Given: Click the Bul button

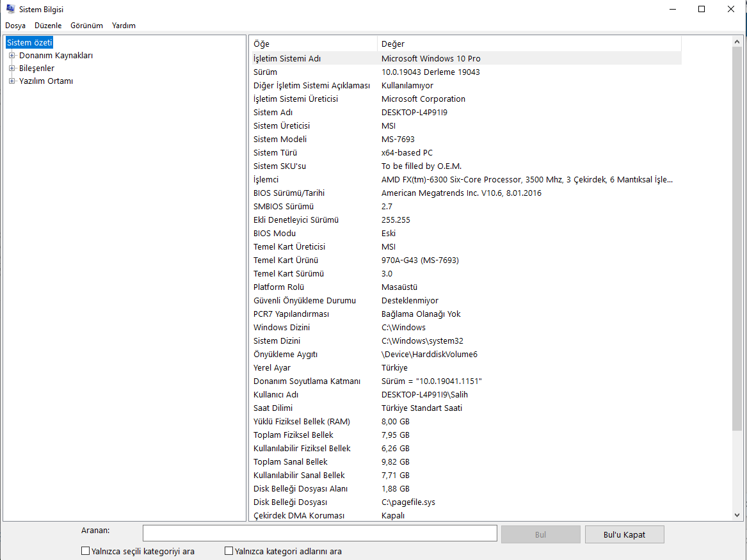Looking at the screenshot, I should pyautogui.click(x=541, y=534).
